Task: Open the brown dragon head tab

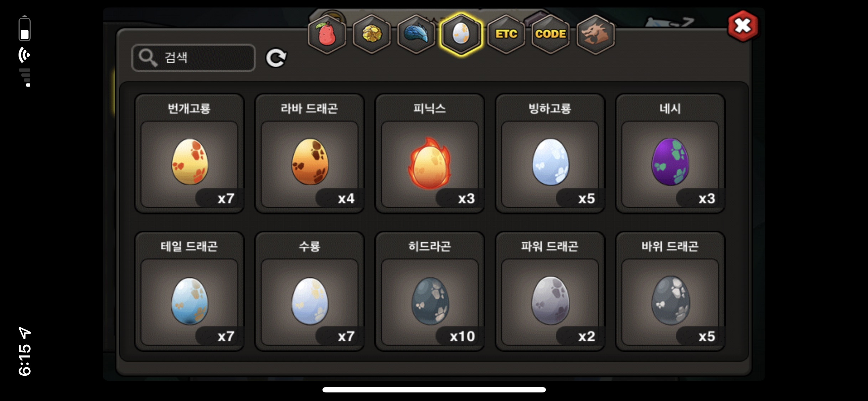Action: pos(595,34)
